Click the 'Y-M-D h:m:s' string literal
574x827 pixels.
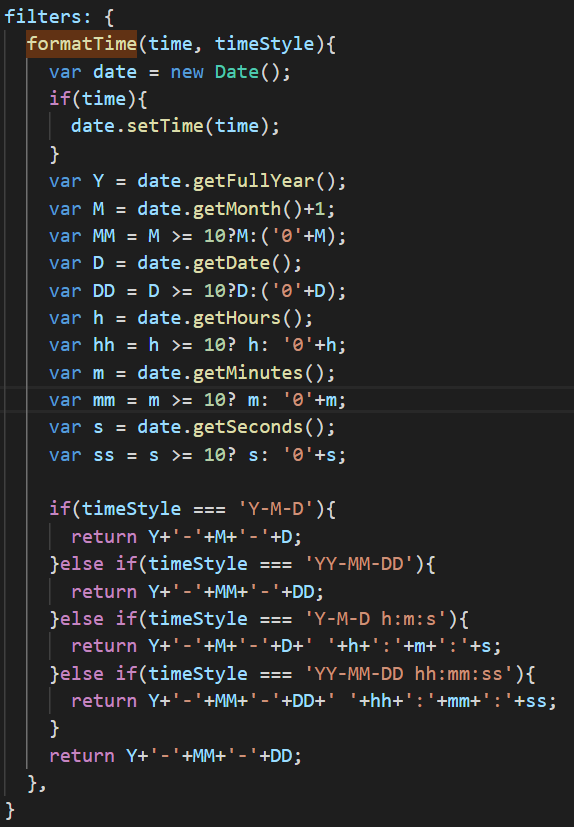point(376,619)
